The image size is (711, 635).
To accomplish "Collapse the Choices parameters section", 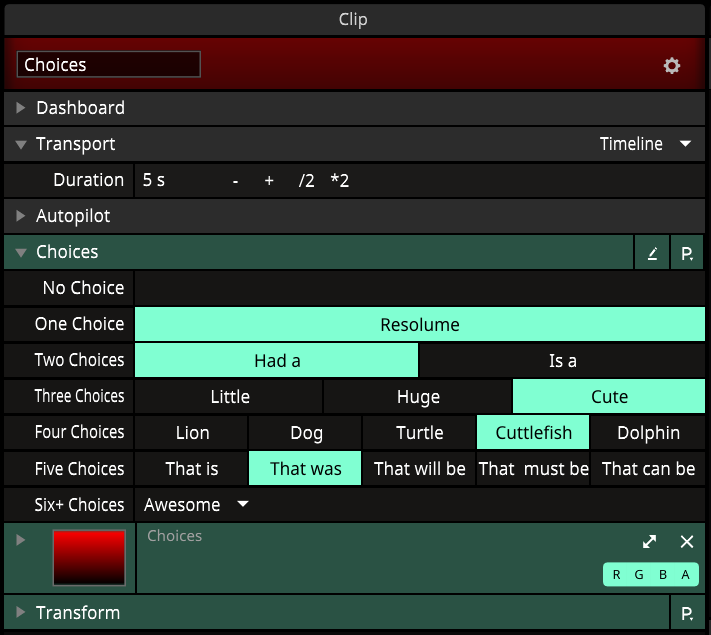I will (x=20, y=252).
